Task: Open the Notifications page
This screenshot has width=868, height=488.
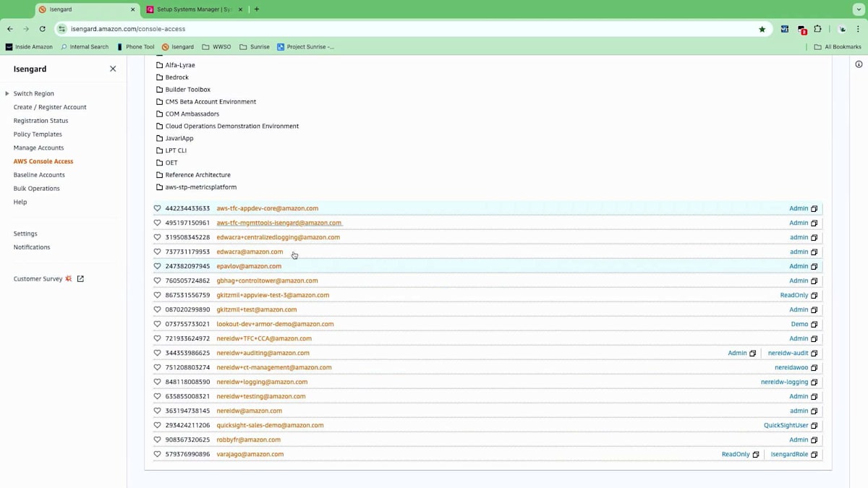Action: 32,247
